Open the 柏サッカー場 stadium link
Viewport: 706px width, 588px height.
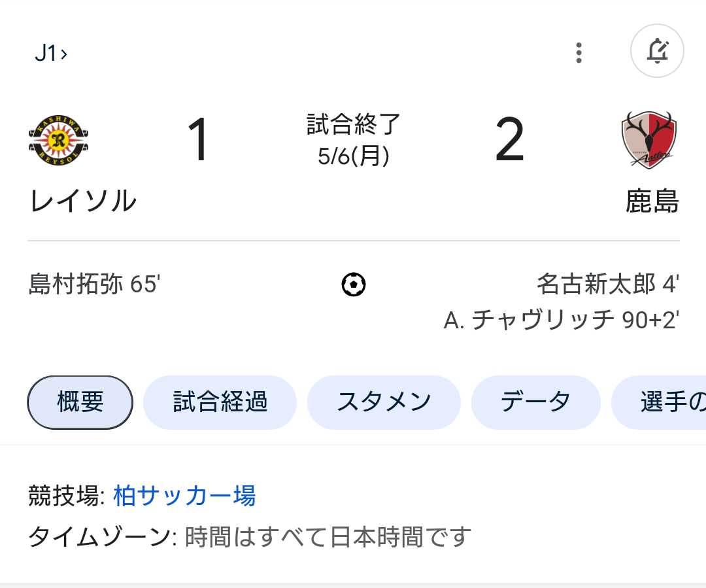click(x=184, y=496)
